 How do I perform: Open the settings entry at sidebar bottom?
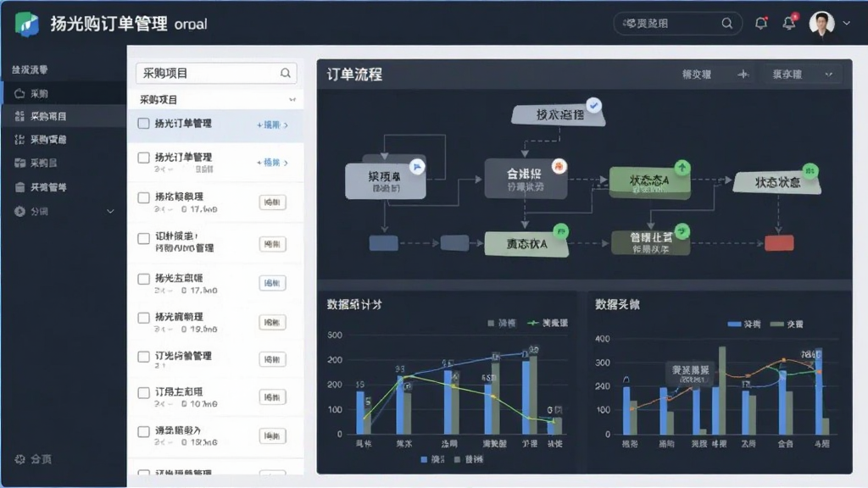(33, 458)
